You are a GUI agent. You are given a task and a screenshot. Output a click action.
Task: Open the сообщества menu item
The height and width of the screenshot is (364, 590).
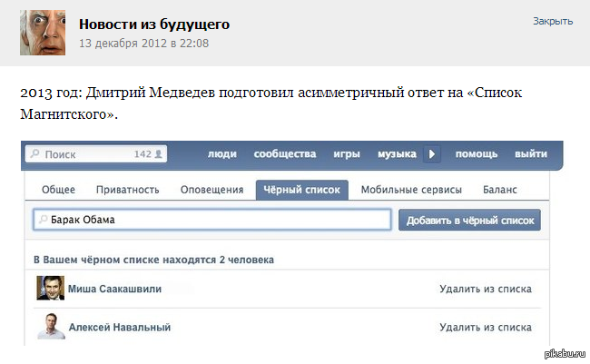coord(285,154)
